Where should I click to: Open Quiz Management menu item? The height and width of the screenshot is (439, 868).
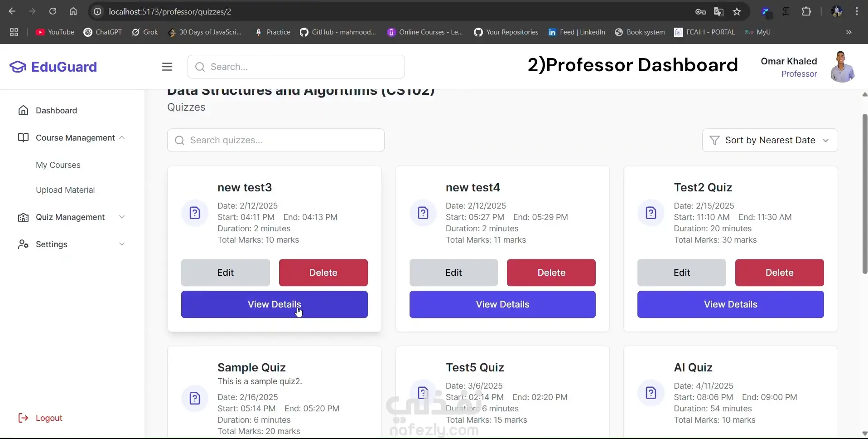click(71, 217)
